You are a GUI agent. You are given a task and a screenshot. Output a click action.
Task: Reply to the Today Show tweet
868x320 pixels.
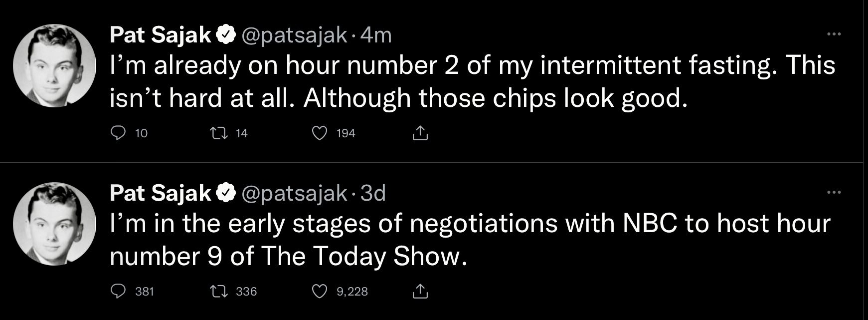pyautogui.click(x=118, y=291)
